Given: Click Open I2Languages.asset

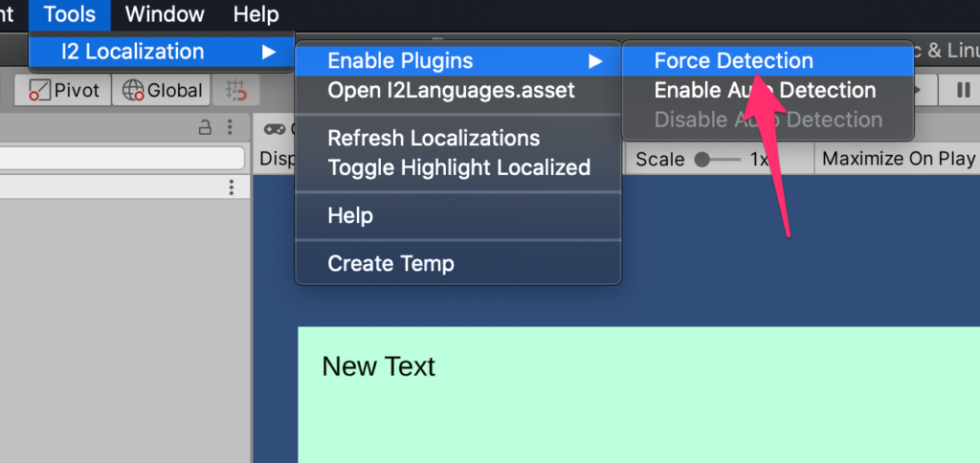Looking at the screenshot, I should 451,91.
